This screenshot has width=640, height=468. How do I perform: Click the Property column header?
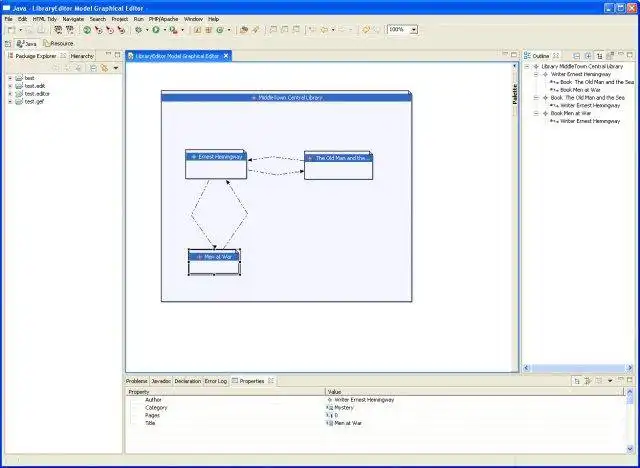pos(225,392)
